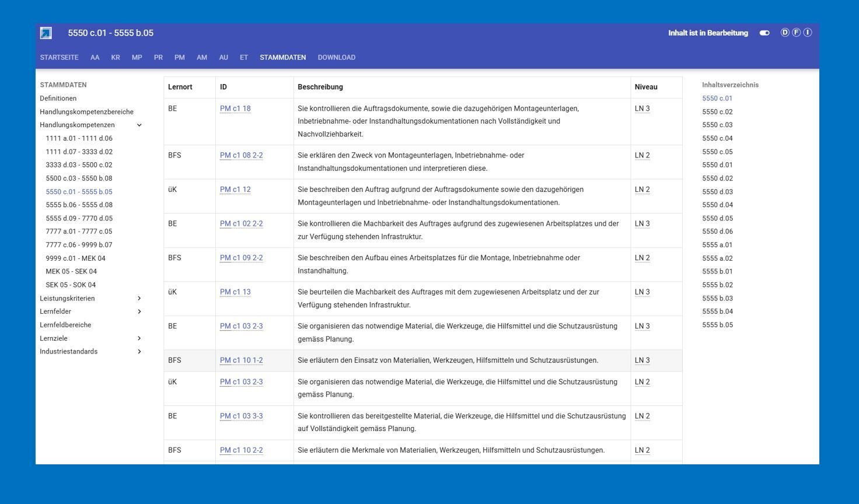Jump to 5550 d.01 in Inhaltsverzeichnis

point(717,165)
